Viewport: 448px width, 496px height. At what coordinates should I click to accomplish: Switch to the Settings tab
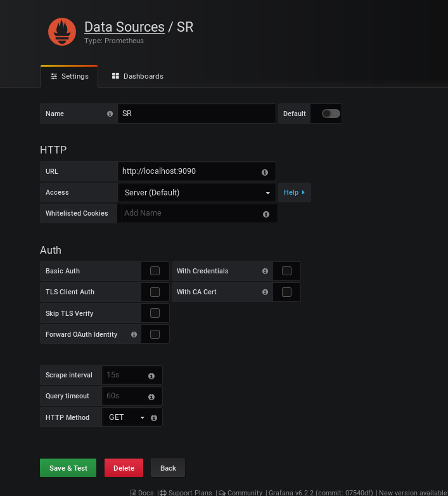pos(69,76)
